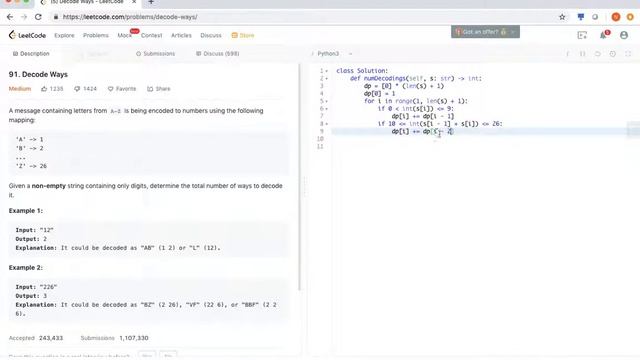Click the Chrome extension icon right of star

[x=581, y=17]
